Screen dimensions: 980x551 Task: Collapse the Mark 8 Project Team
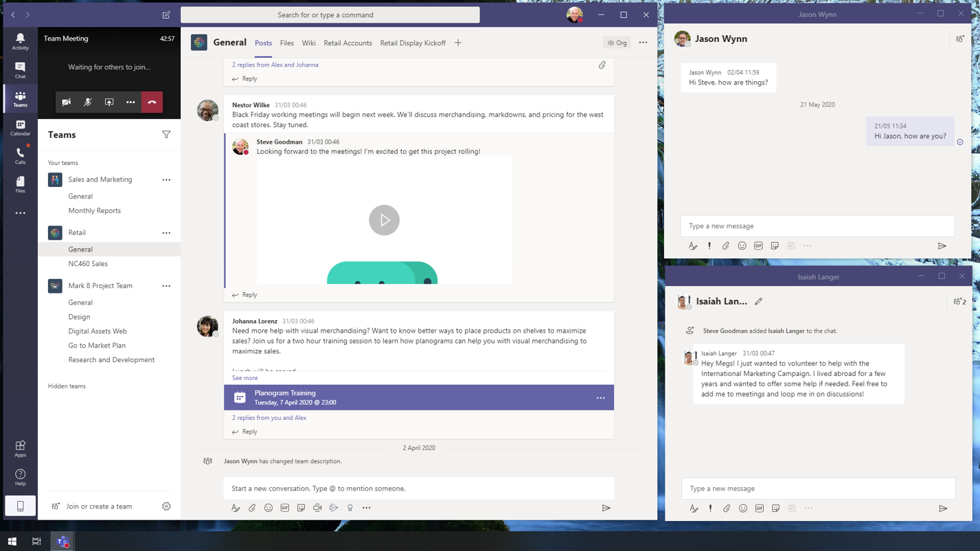pyautogui.click(x=100, y=285)
